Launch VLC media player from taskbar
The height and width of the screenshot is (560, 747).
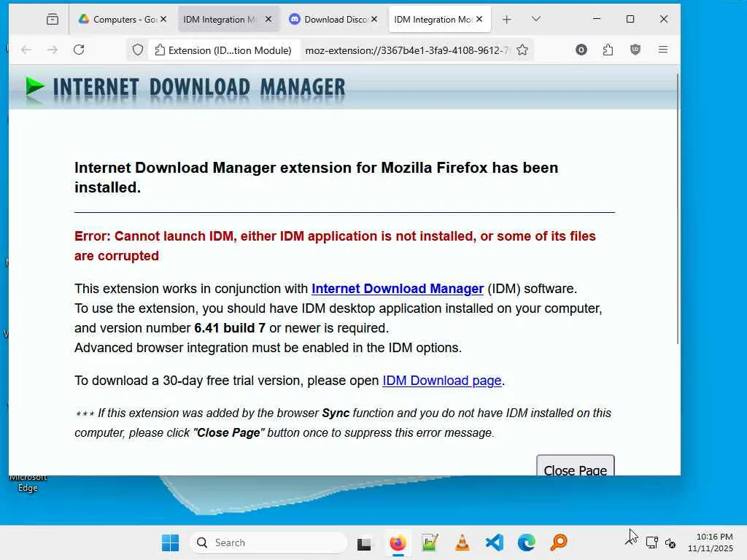(462, 542)
